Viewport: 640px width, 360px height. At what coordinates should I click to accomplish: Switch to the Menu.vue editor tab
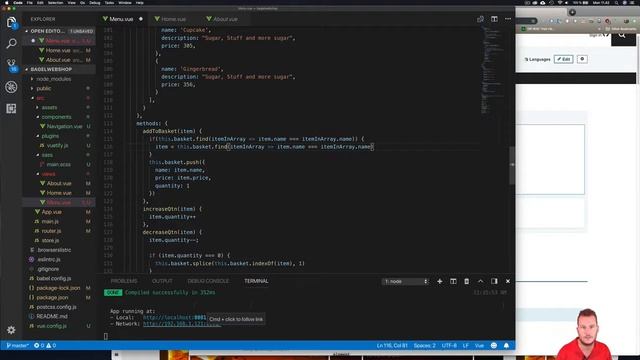click(121, 19)
